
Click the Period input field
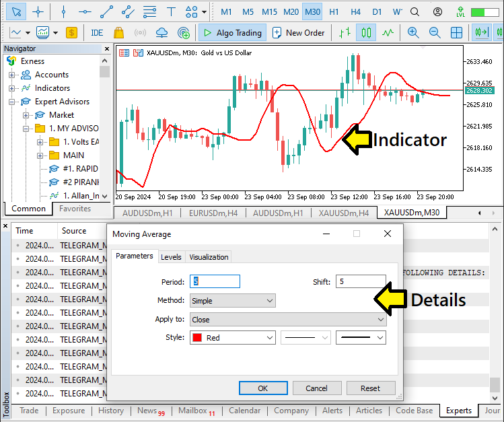pos(215,281)
